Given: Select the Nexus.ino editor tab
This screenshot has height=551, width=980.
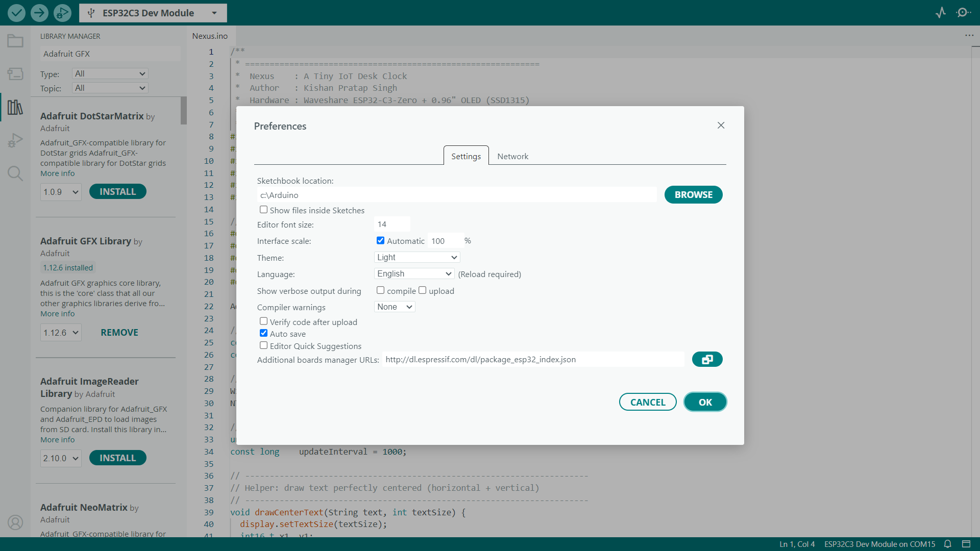Looking at the screenshot, I should click(210, 36).
